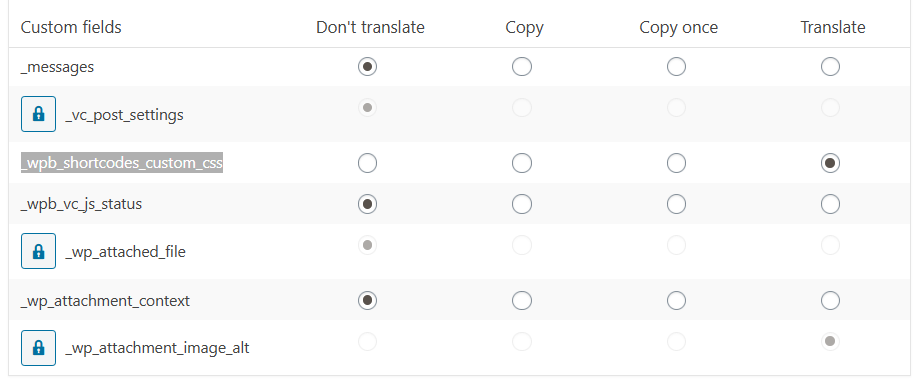This screenshot has width=919, height=385.
Task: Choose Copy once for _wp_attachment_context
Action: (676, 300)
